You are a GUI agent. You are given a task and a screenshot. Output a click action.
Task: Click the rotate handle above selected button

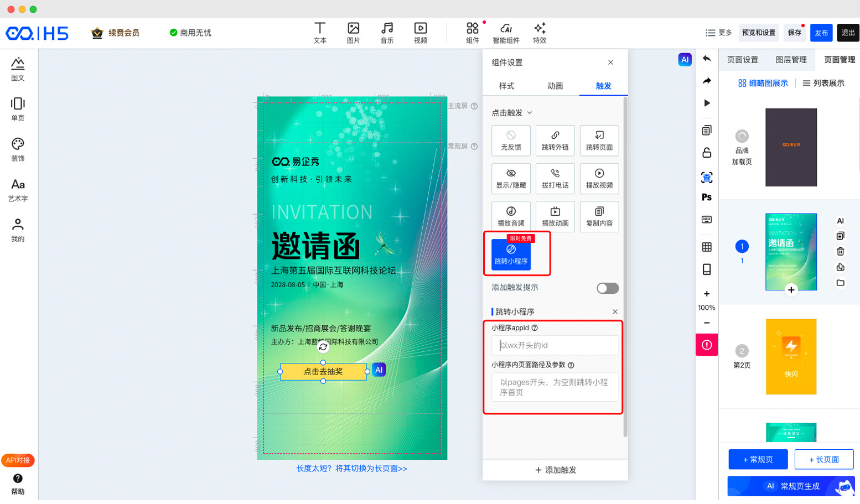323,347
